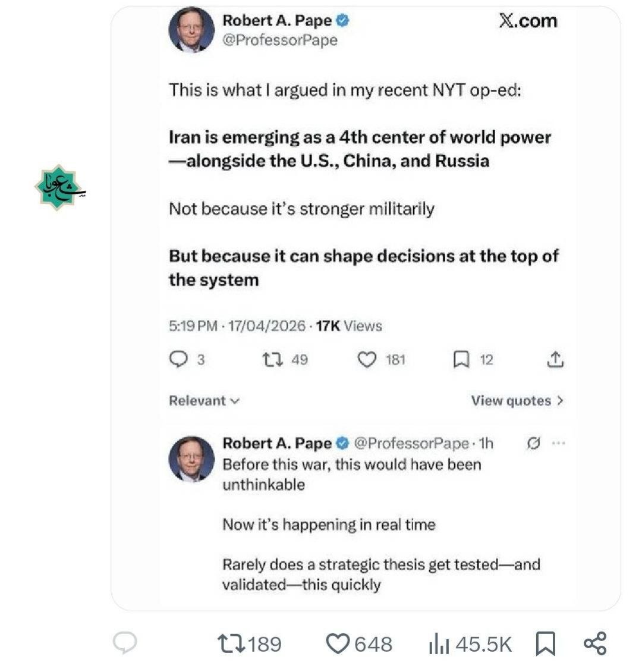Open Robert A. Pape's top profile photo

(191, 30)
